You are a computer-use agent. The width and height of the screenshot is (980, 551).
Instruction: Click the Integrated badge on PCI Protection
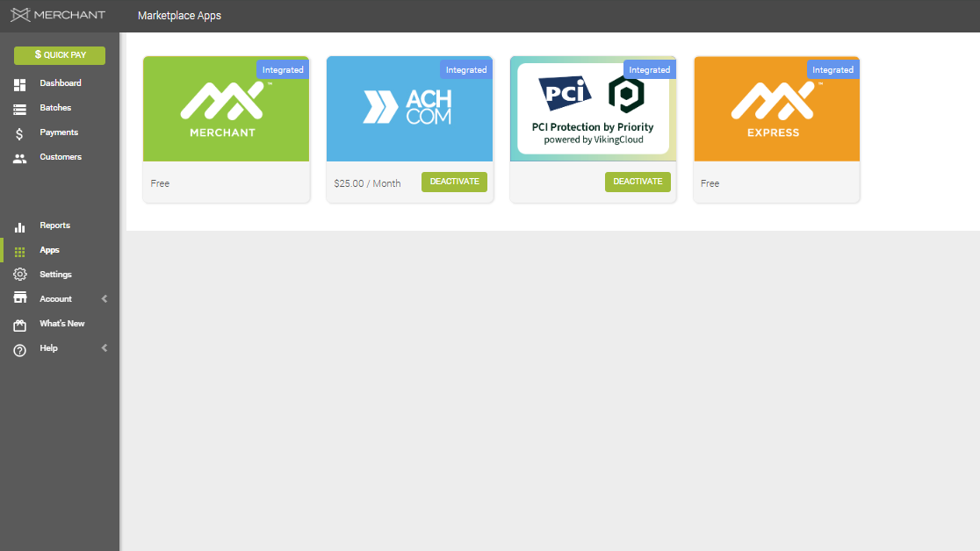click(650, 70)
